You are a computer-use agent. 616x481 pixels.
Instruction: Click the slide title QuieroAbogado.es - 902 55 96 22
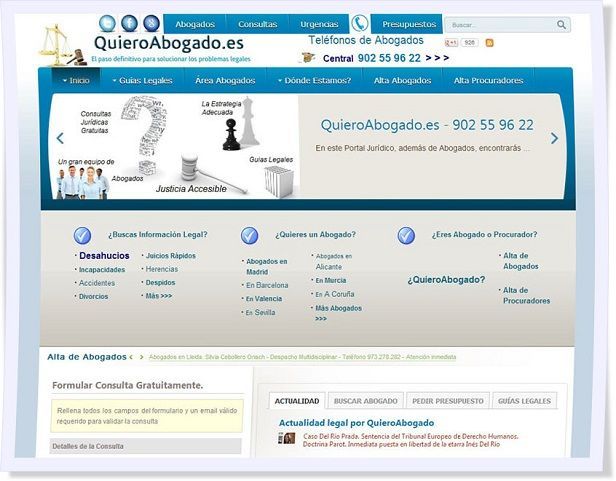(427, 125)
